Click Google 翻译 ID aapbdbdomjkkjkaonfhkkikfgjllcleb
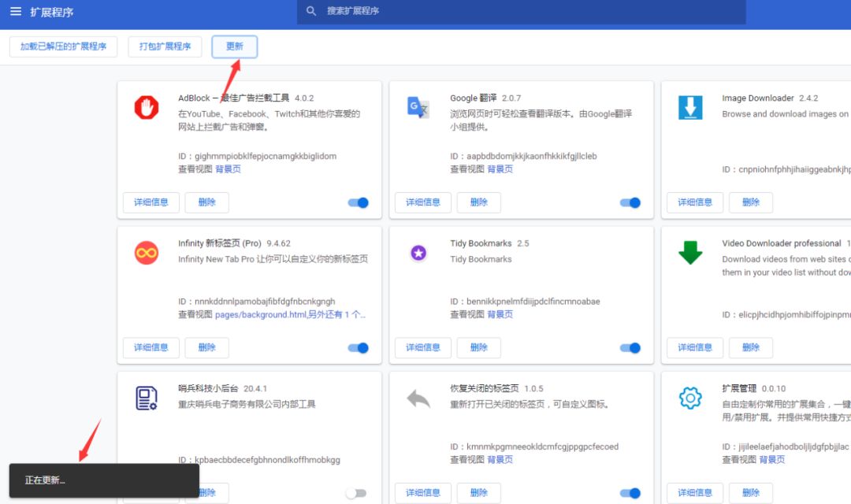851x504 pixels. coord(531,156)
